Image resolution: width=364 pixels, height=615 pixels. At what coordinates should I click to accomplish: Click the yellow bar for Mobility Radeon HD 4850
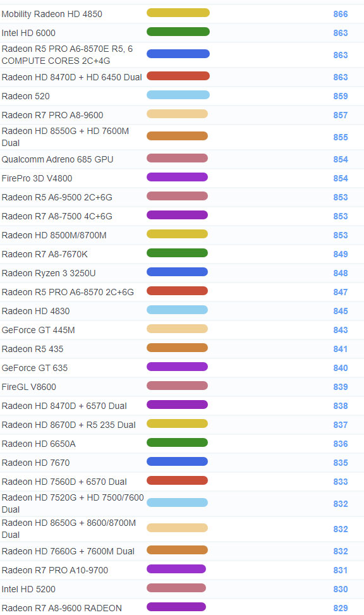pos(178,13)
